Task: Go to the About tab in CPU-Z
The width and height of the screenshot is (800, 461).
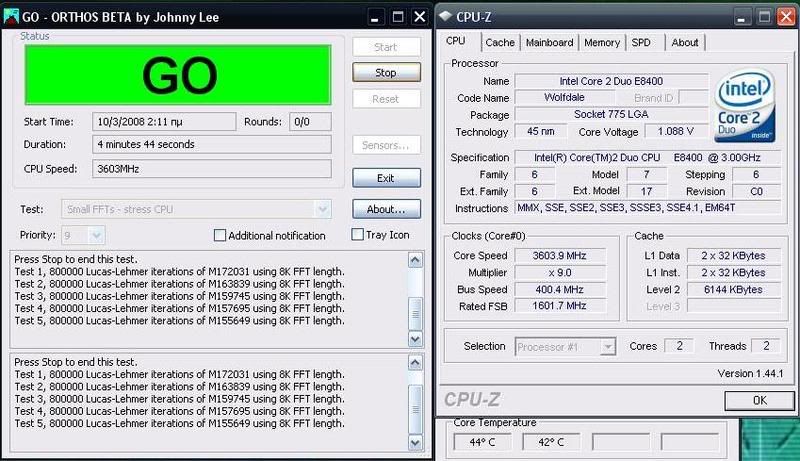Action: (x=685, y=42)
